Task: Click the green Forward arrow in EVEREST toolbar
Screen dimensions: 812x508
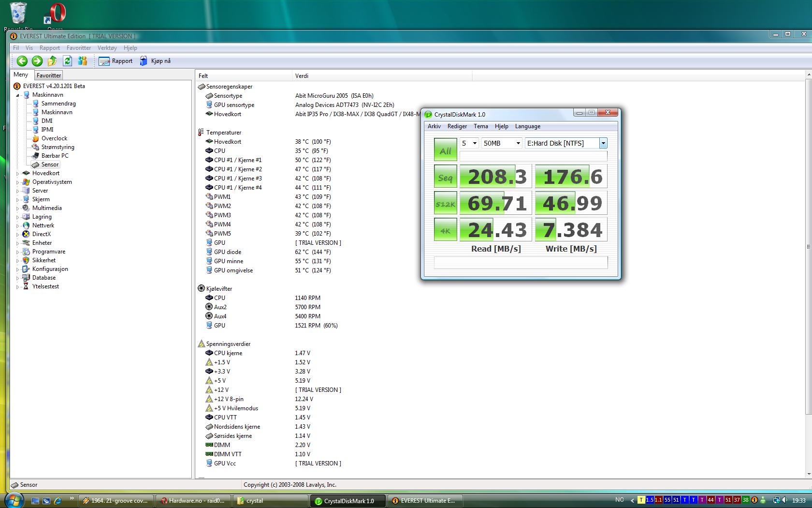Action: (x=37, y=61)
